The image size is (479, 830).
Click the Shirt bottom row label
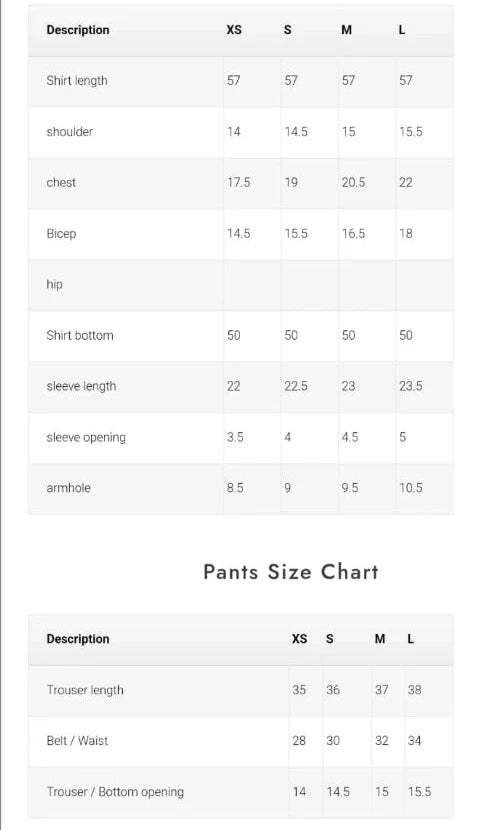[80, 335]
